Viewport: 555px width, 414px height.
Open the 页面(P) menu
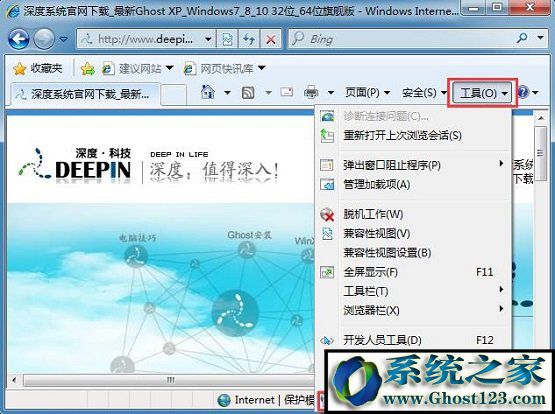(x=367, y=93)
